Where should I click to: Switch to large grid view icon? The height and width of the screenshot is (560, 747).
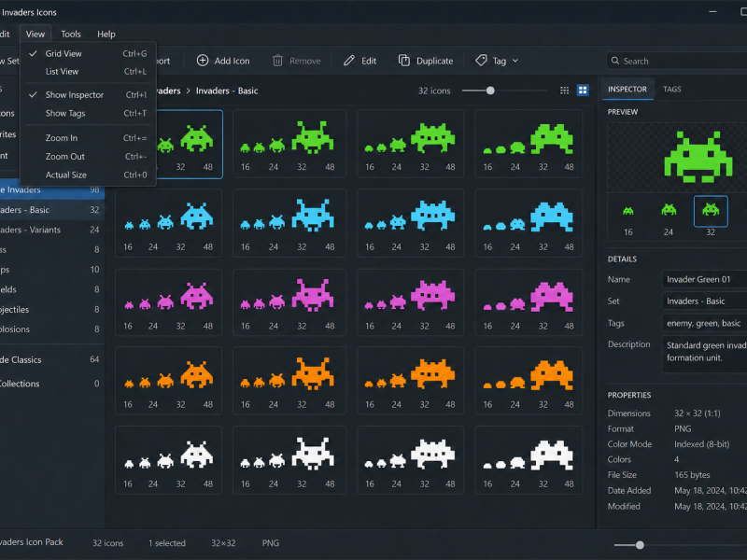(x=583, y=91)
